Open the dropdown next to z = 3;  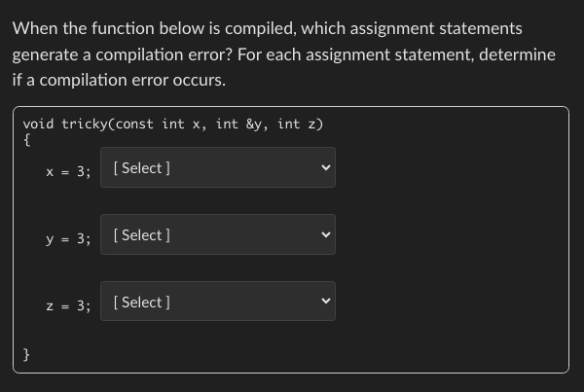[x=218, y=302]
